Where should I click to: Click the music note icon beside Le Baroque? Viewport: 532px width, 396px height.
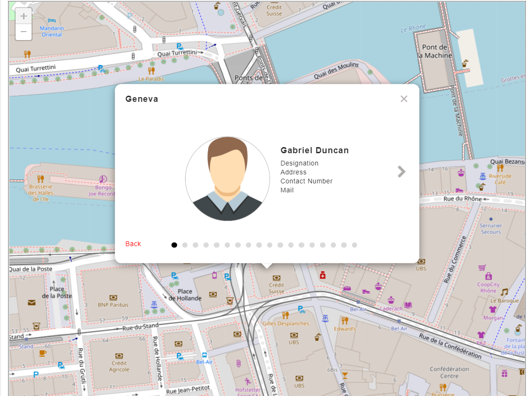point(504,292)
